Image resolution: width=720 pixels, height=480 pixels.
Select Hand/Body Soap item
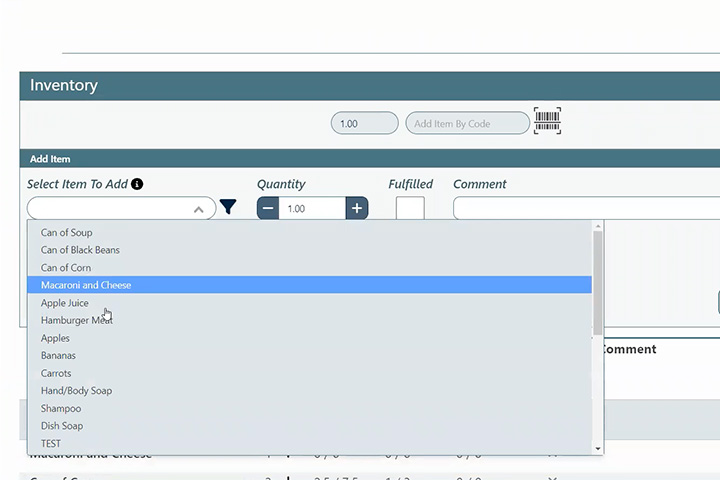[x=76, y=391]
